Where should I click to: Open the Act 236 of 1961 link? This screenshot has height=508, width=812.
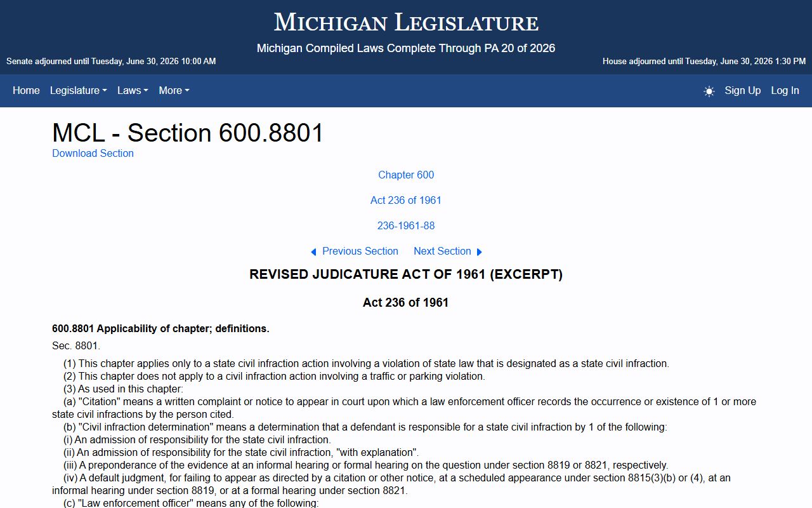(x=406, y=200)
